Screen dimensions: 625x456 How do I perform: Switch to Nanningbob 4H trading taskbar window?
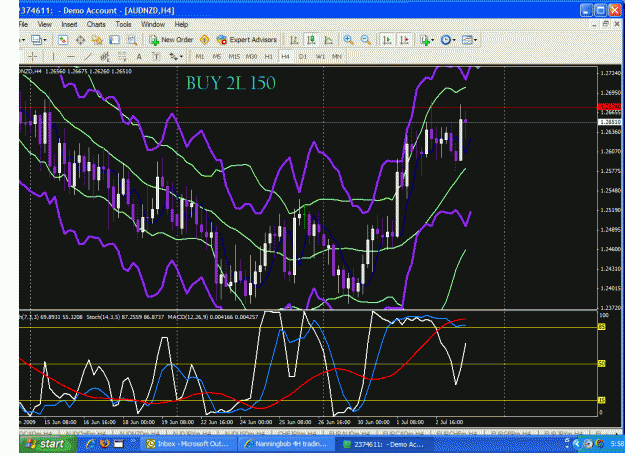click(x=287, y=444)
